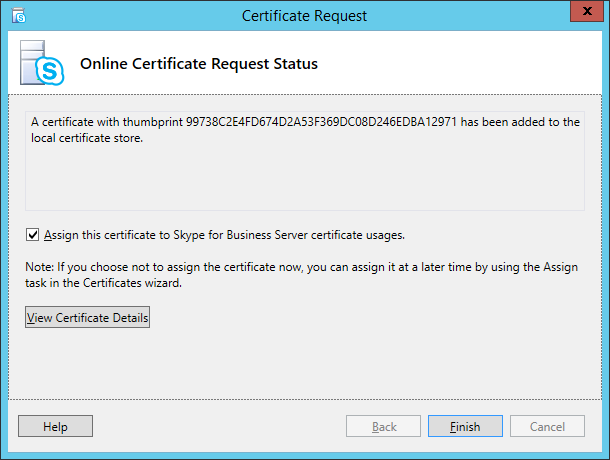Click the Skype for Business server header icon
Viewport: 610px width, 460px height.
[x=42, y=63]
